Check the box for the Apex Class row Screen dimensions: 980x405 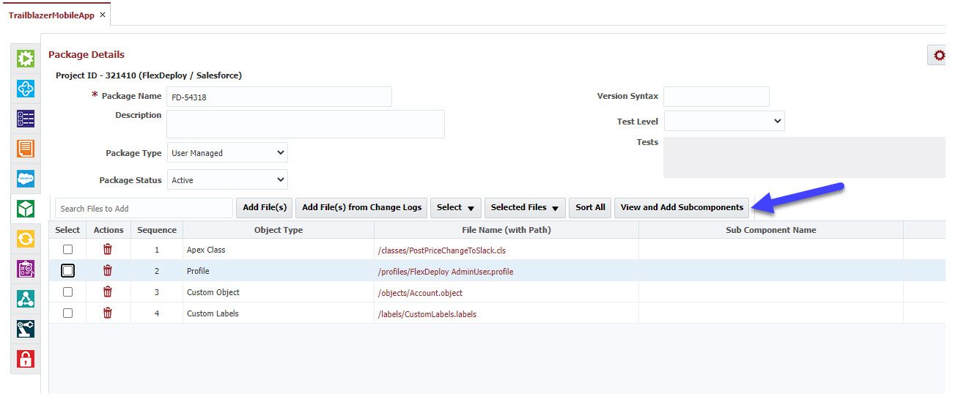[x=67, y=250]
